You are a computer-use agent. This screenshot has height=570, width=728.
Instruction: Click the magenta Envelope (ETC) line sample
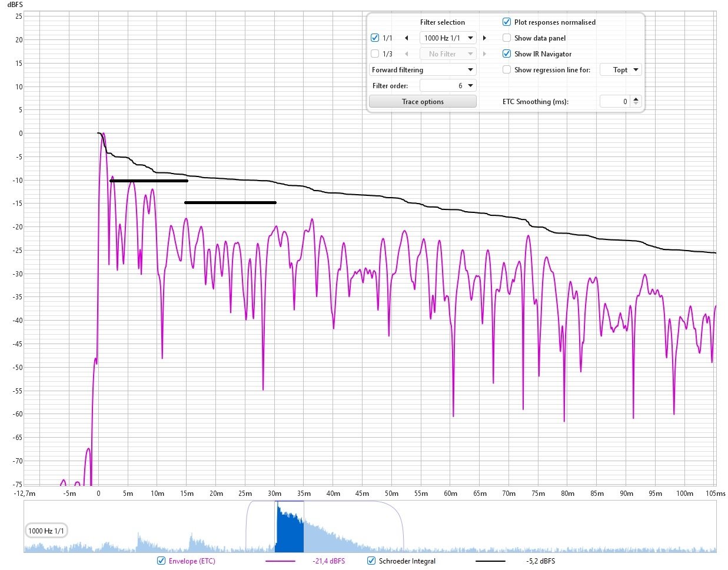[x=280, y=561]
